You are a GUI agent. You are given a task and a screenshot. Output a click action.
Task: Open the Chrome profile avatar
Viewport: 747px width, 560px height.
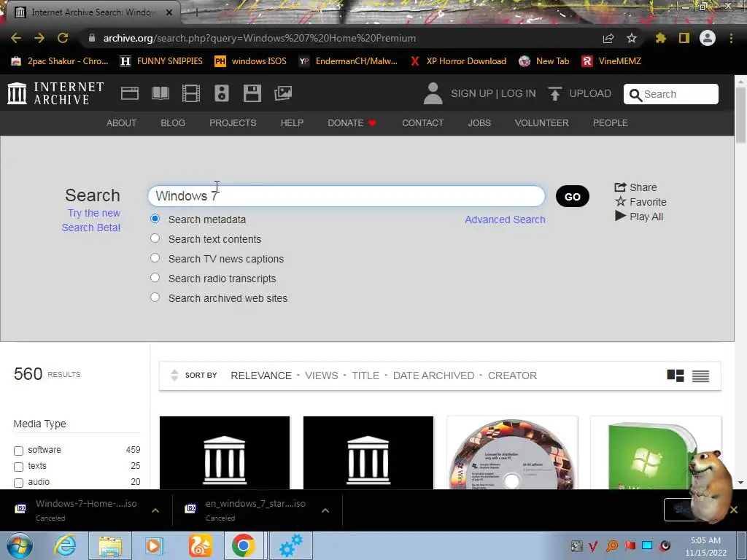tap(708, 38)
